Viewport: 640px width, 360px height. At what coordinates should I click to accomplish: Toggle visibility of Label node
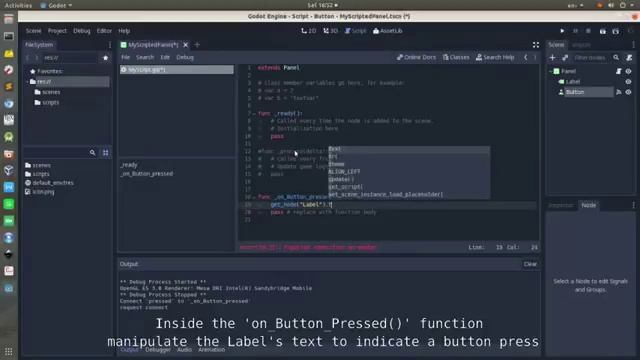point(629,82)
